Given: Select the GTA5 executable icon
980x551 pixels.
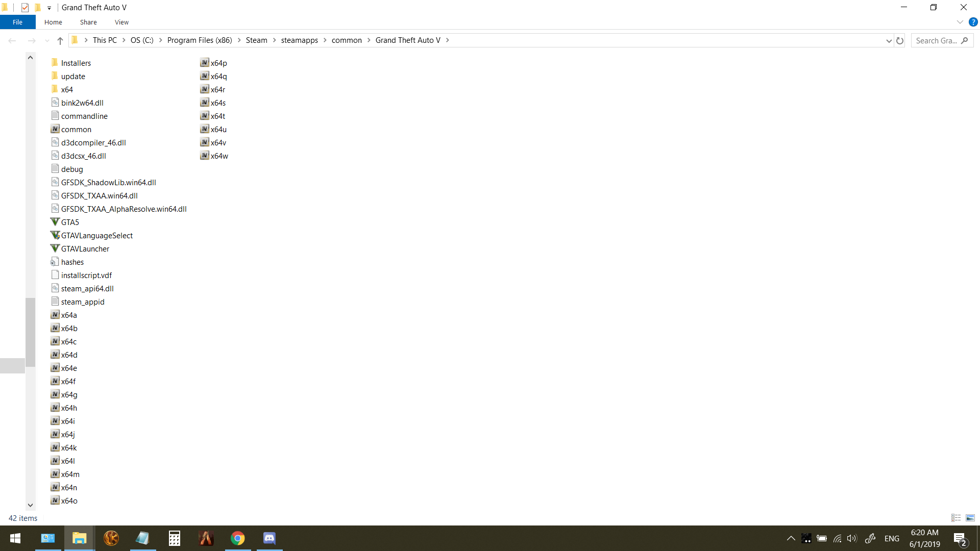Looking at the screenshot, I should coord(55,222).
